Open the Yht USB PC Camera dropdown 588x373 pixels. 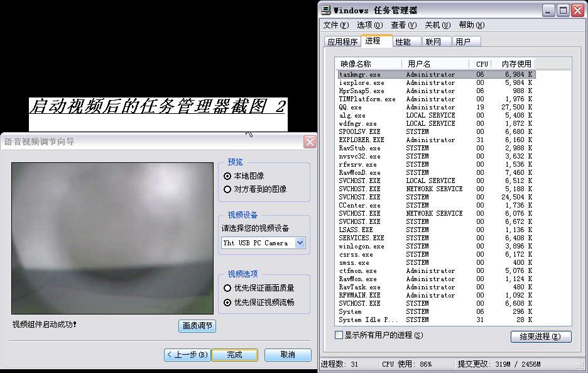[300, 243]
